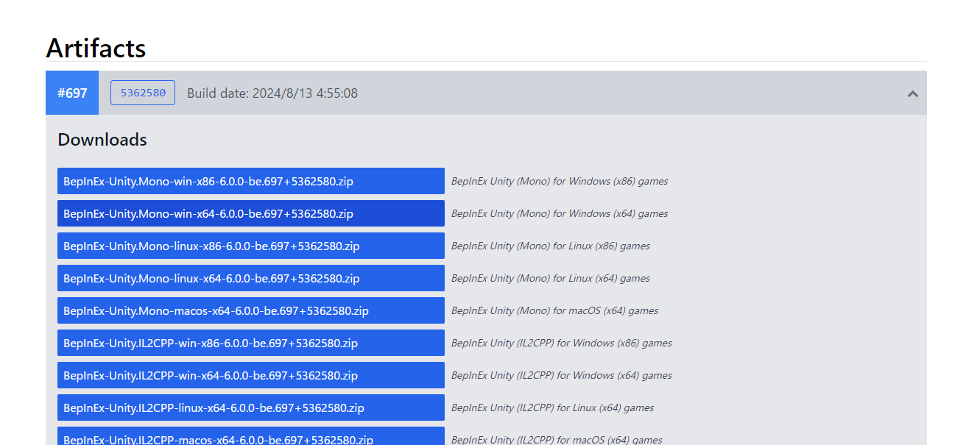Download BepInEx-Unity.IL2CPP-linux-x64 zip
This screenshot has width=980, height=445.
251,407
